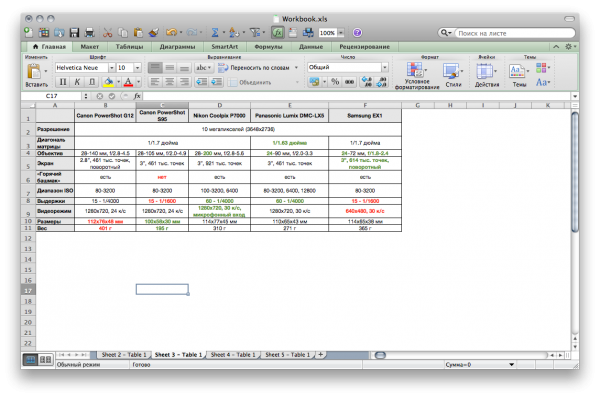Show or hide the Toolbox icon

click(x=293, y=33)
